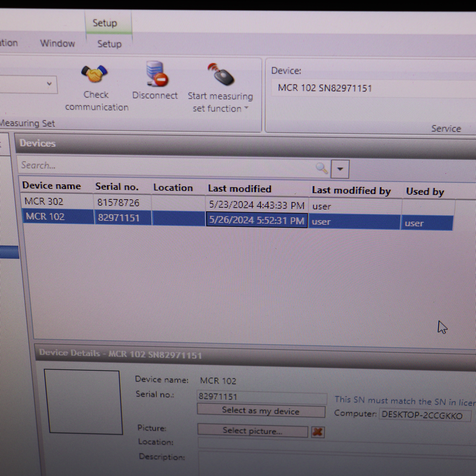Sort by Last modified column header
This screenshot has width=476, height=476.
239,189
